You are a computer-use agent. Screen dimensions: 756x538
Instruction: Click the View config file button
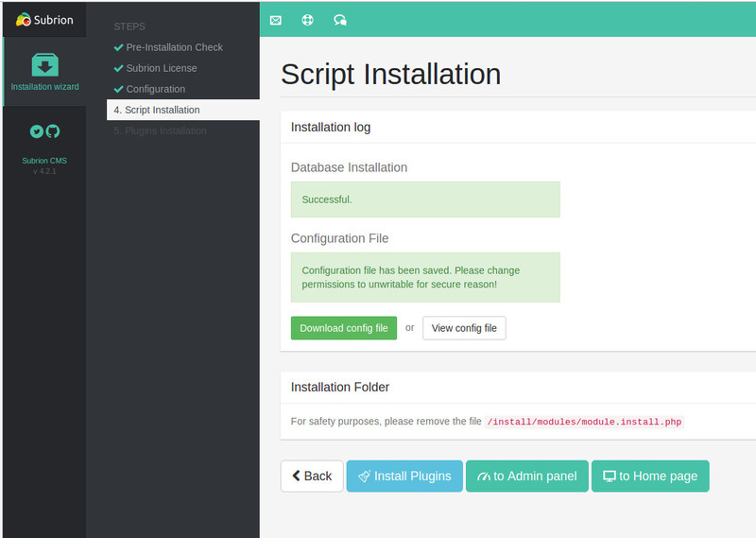(x=464, y=328)
